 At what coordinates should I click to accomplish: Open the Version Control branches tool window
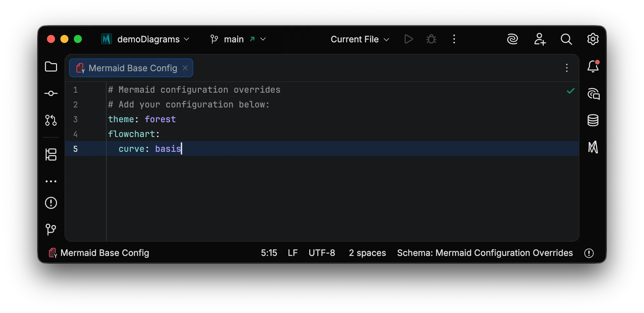51,229
